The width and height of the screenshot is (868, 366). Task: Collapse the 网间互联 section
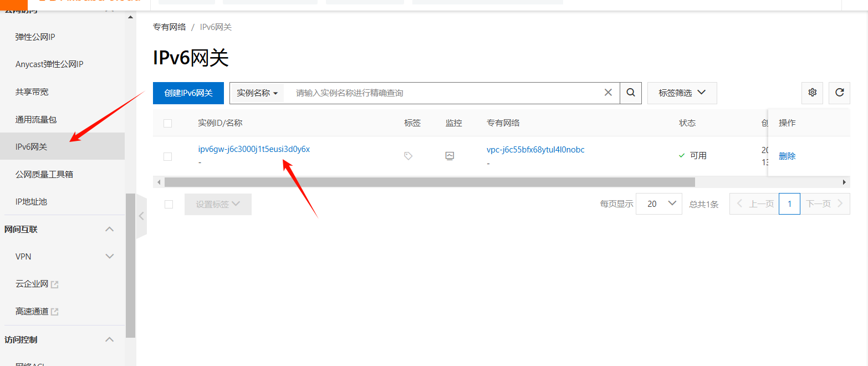click(110, 229)
